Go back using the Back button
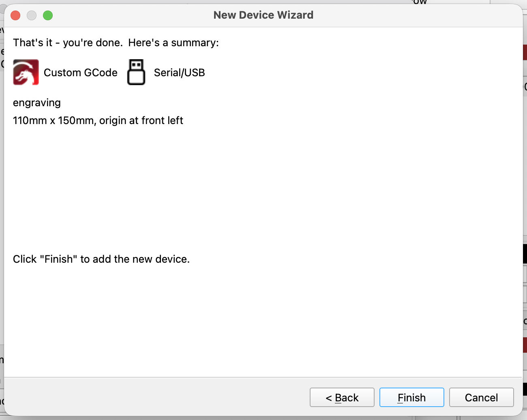This screenshot has height=420, width=527. 342,397
